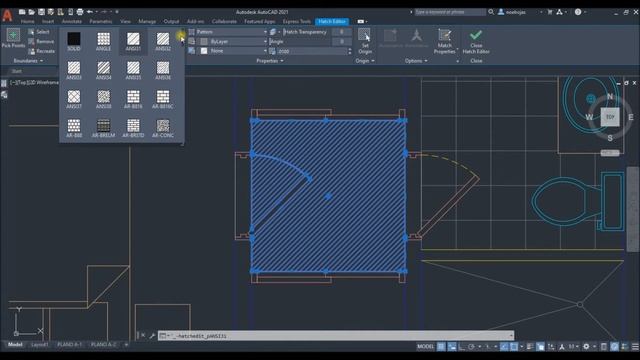Open the Insert ribbon tab

[48, 21]
